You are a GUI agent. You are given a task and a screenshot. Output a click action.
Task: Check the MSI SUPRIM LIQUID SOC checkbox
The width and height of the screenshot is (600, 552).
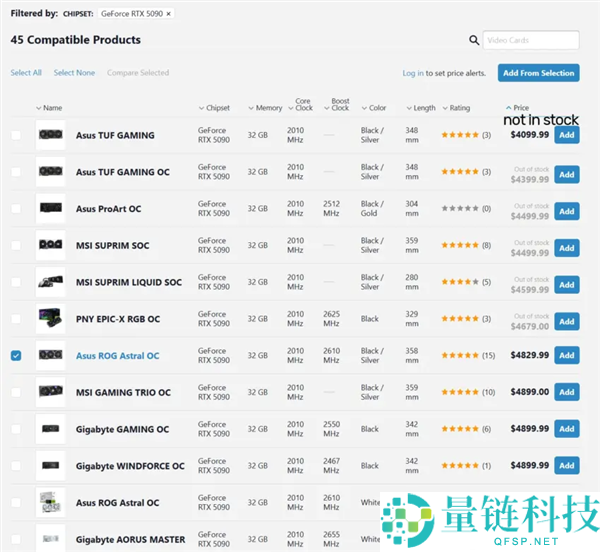(x=16, y=282)
